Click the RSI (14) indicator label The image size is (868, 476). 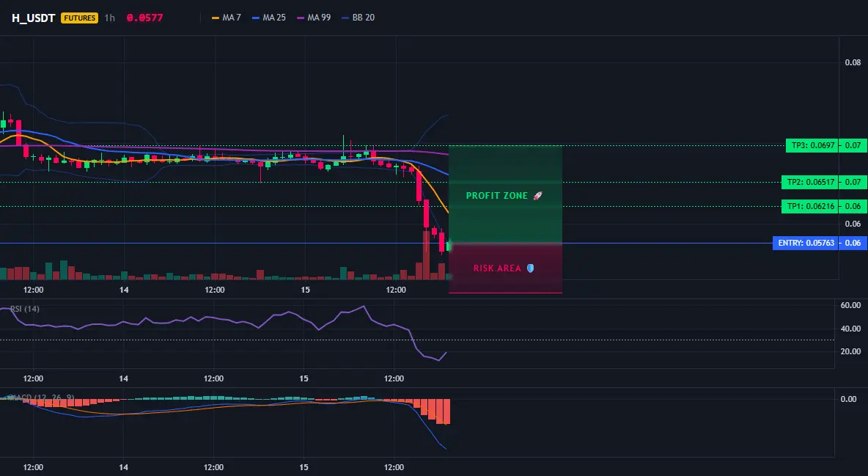25,309
